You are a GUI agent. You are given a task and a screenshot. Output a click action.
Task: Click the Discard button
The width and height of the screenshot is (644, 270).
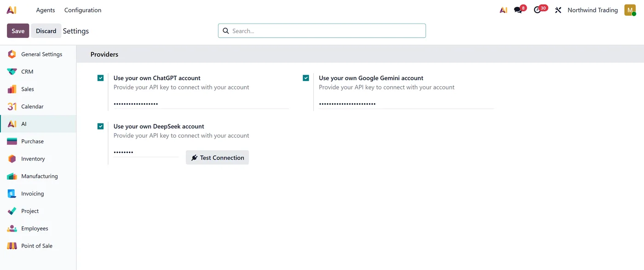click(x=46, y=31)
